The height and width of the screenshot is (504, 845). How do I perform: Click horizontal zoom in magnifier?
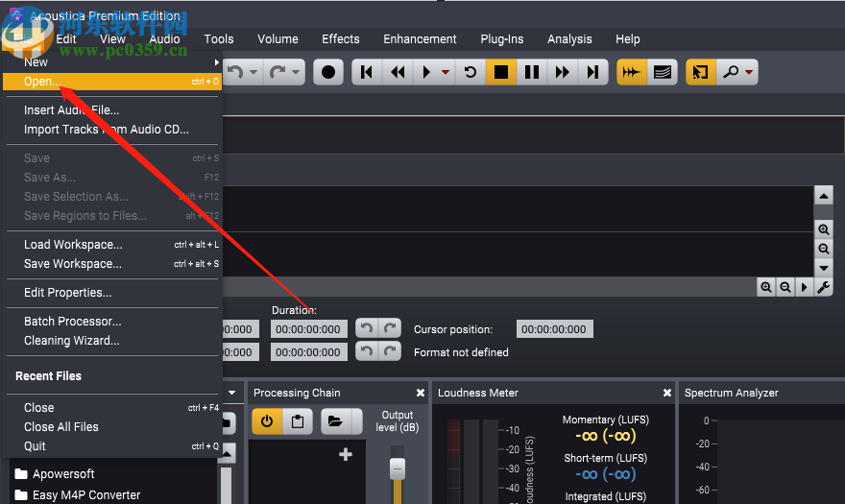tap(766, 287)
